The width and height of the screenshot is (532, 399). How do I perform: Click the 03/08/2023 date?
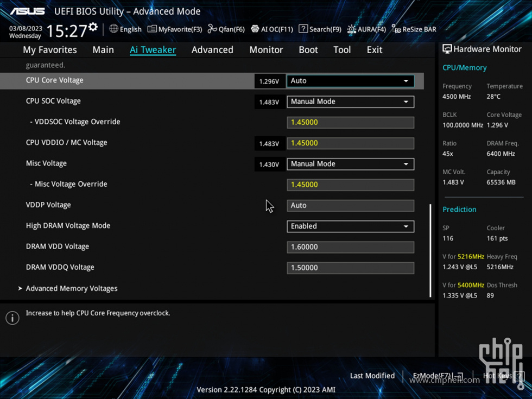[x=26, y=28]
